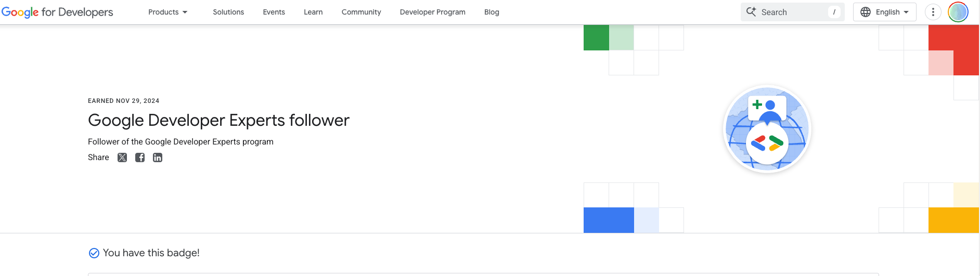Go to the Solutions menu item

(228, 12)
